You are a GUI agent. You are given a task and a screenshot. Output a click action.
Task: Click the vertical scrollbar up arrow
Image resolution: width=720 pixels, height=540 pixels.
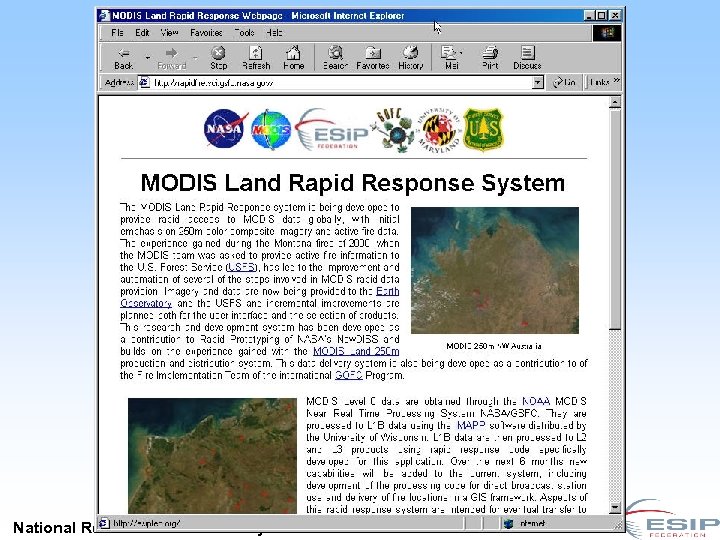coord(615,102)
